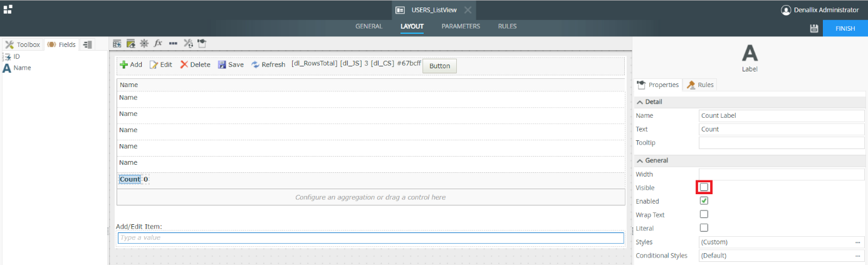Toggle the Wrap Text checkbox
868x265 pixels.
click(x=704, y=215)
